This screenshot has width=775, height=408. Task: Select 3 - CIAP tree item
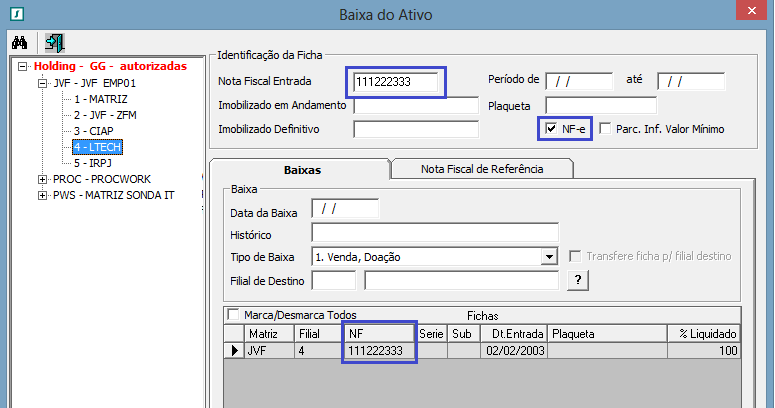(x=93, y=131)
